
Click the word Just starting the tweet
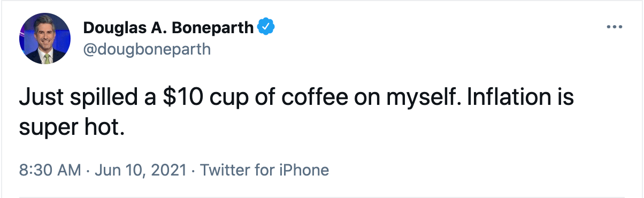click(x=41, y=100)
